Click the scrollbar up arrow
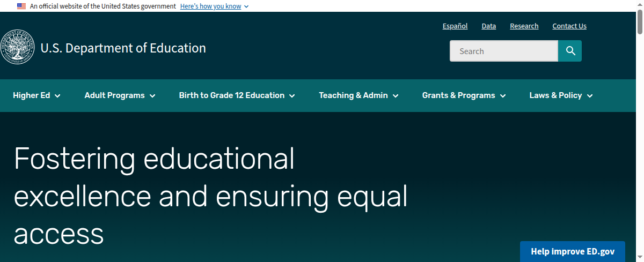This screenshot has width=644, height=262. point(640,4)
